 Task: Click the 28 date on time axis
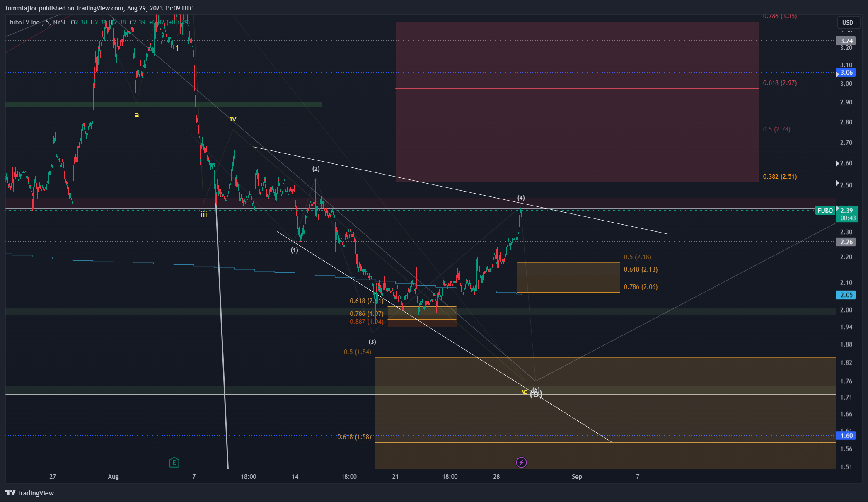(496, 477)
